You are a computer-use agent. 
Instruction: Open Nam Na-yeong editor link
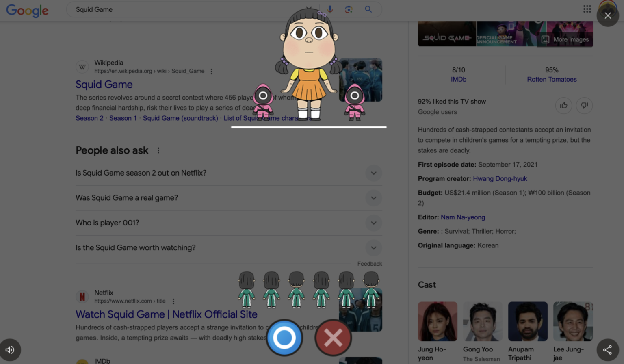pyautogui.click(x=463, y=217)
